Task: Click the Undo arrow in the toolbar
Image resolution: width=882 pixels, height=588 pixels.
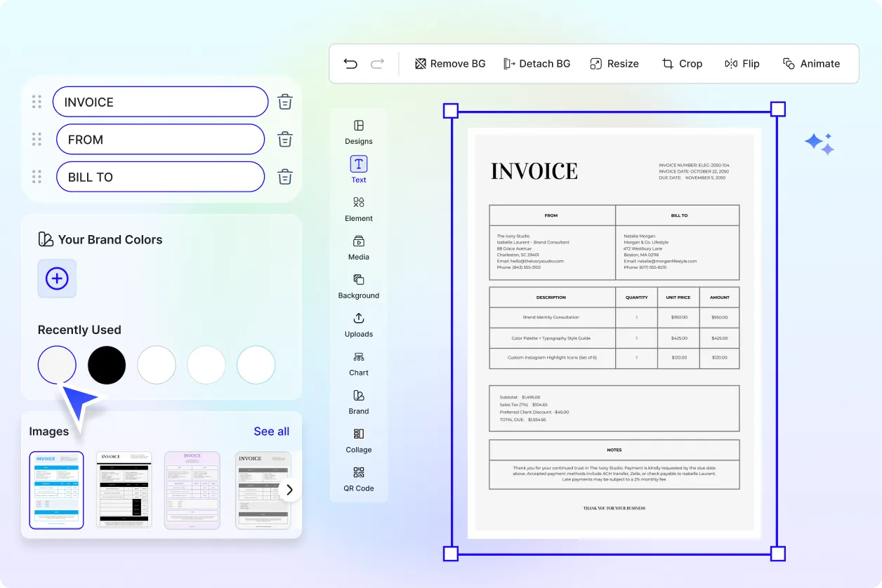Action: coord(350,63)
